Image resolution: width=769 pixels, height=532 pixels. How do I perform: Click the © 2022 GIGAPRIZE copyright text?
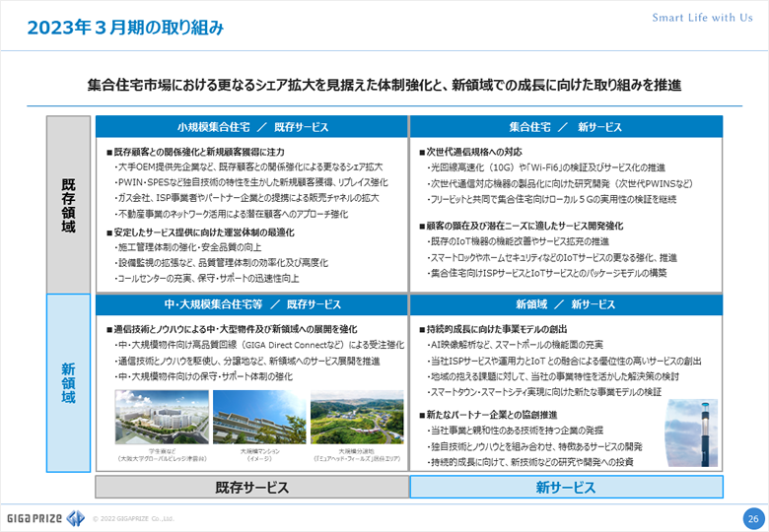133,518
